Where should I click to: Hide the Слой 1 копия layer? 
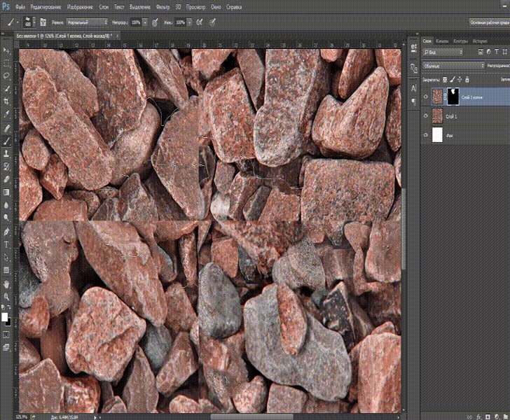coord(425,97)
